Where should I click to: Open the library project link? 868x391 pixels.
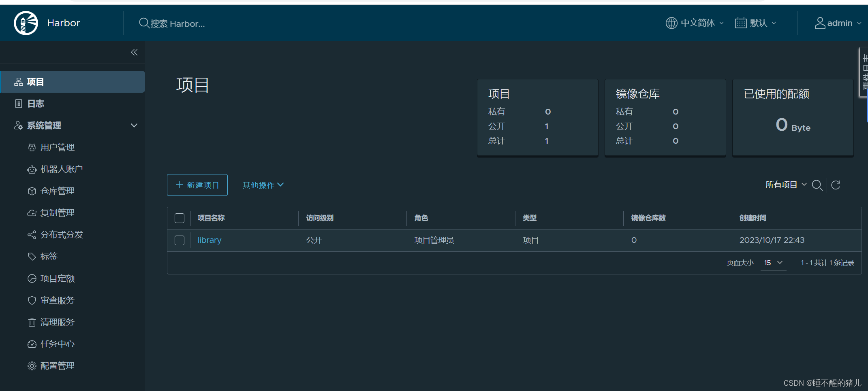click(x=210, y=240)
